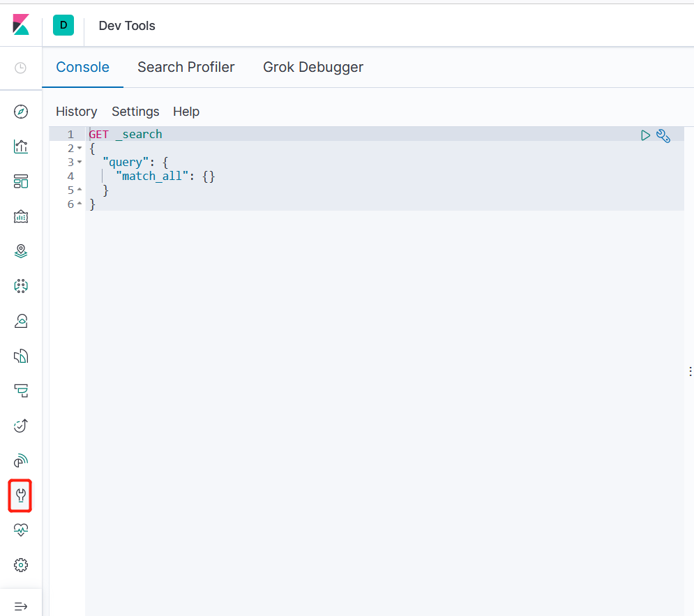The height and width of the screenshot is (616, 694).
Task: Open Stack Monitoring heartbeat icon
Action: point(21,529)
